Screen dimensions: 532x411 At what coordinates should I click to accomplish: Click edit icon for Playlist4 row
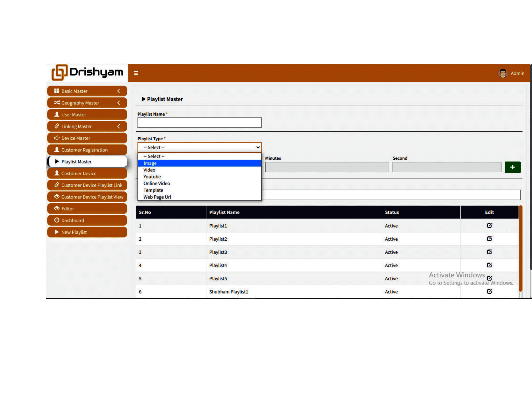pos(489,265)
